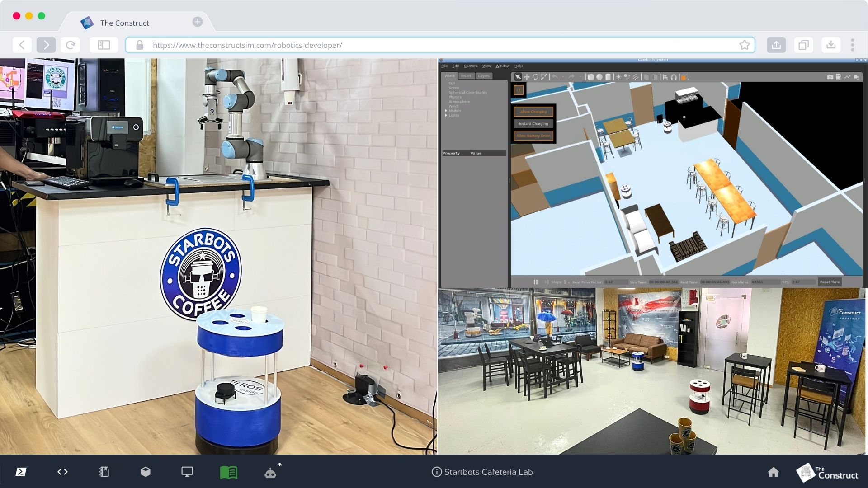868x488 pixels.
Task: Activate the rotate mode tool in Gazebo
Action: 535,77
